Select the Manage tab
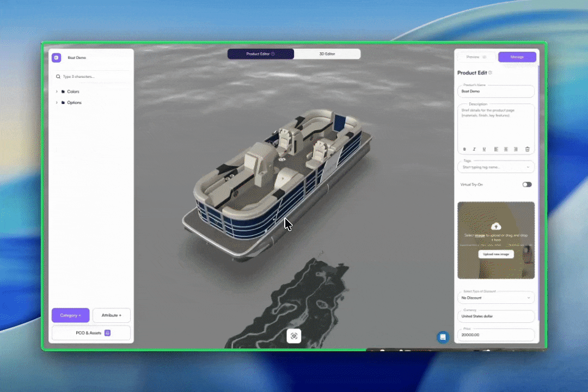Viewport: 588px width, 392px height. (x=517, y=57)
